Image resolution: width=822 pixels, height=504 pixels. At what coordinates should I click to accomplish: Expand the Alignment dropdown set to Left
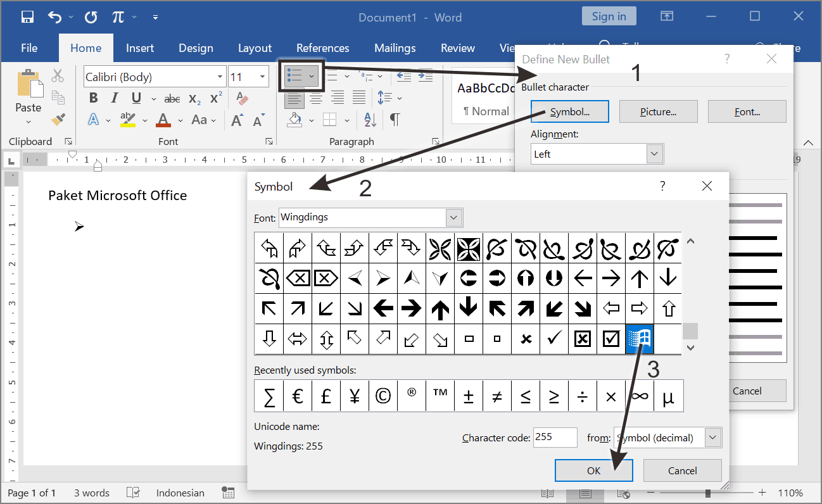click(654, 154)
